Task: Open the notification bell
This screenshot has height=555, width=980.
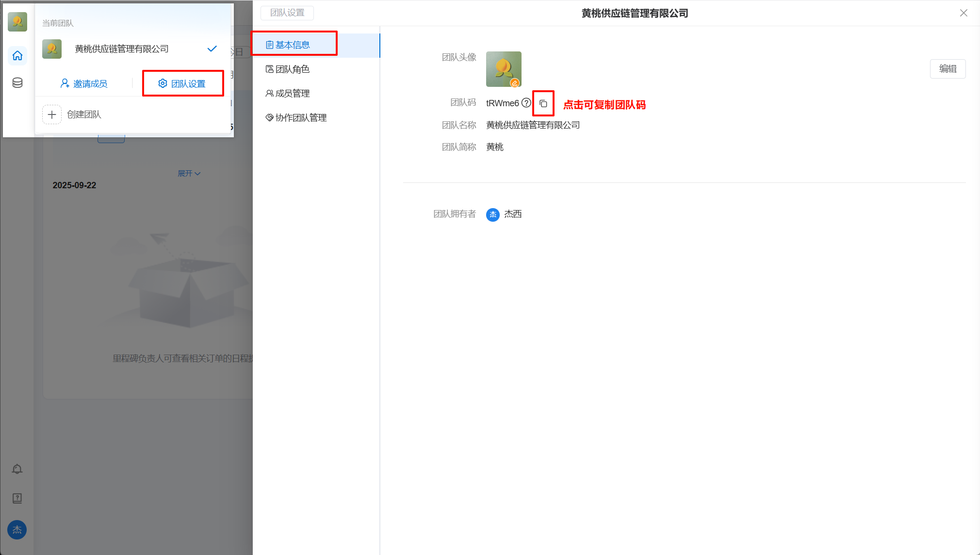Action: pos(17,469)
